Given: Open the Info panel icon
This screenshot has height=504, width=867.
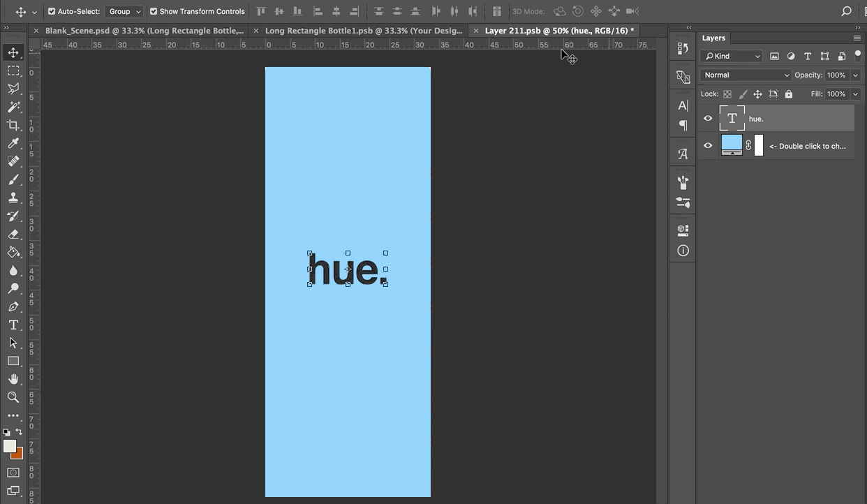Looking at the screenshot, I should (683, 251).
